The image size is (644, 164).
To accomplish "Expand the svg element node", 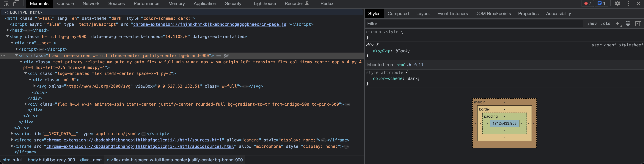I will tap(34, 86).
